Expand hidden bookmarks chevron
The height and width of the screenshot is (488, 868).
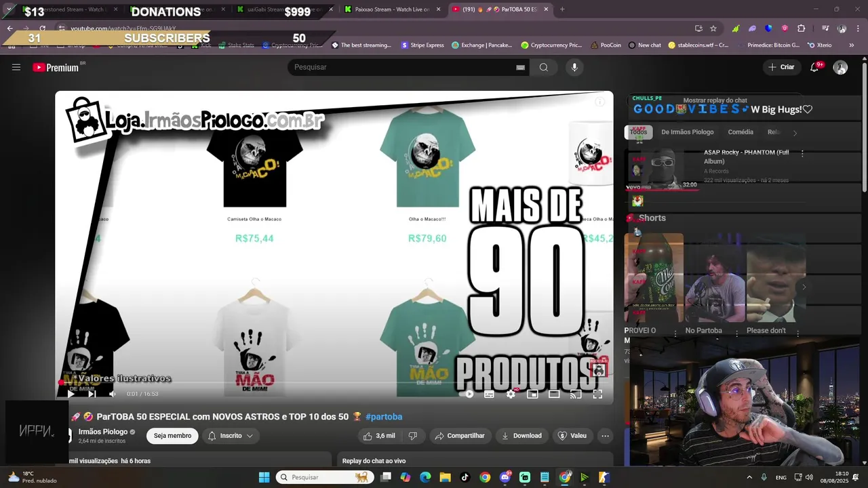(851, 45)
